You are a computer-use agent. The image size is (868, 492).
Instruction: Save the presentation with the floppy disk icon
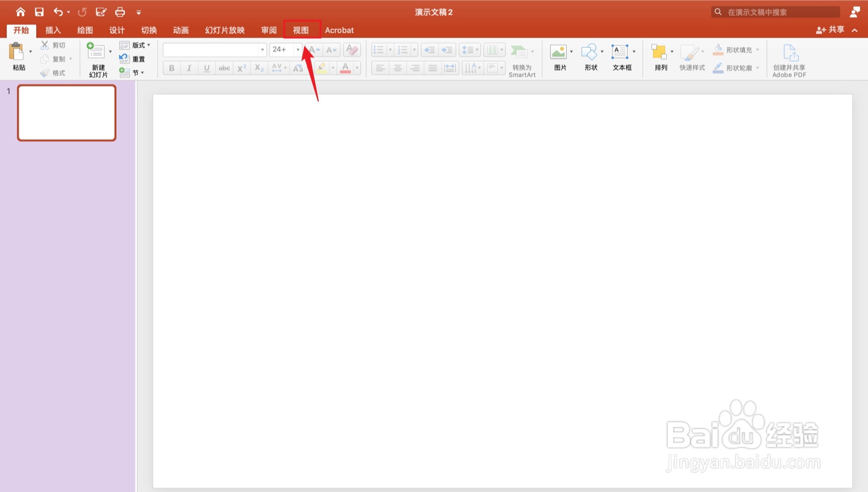[x=39, y=11]
